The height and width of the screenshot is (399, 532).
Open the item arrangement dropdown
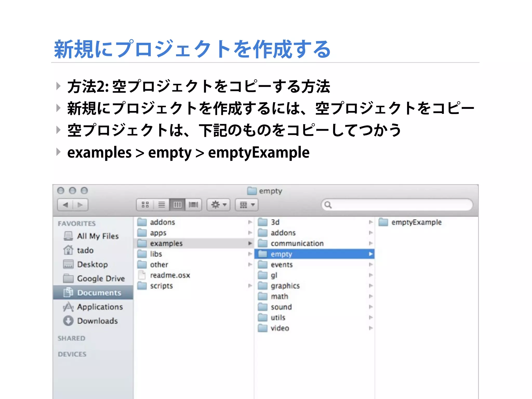click(247, 205)
